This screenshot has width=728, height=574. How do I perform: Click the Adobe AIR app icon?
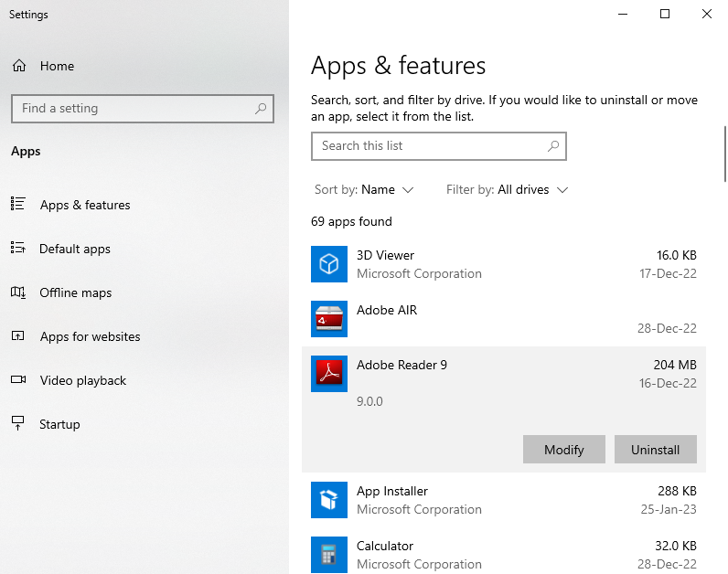pos(329,319)
